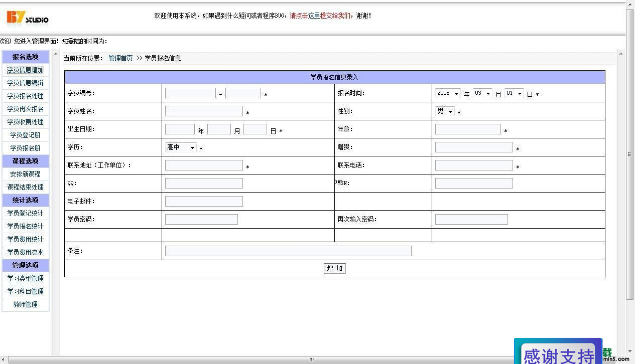Click the 联系电话 input field

(474, 165)
